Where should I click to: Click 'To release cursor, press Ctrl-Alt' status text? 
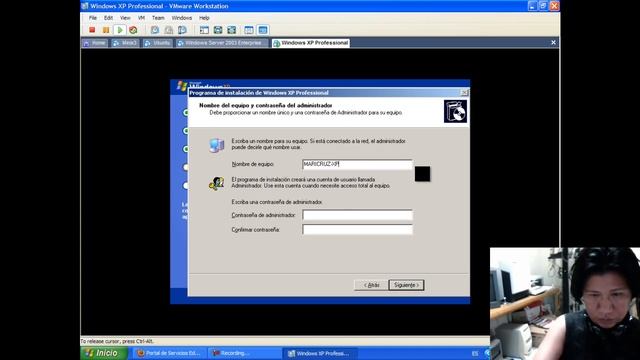[x=117, y=341]
